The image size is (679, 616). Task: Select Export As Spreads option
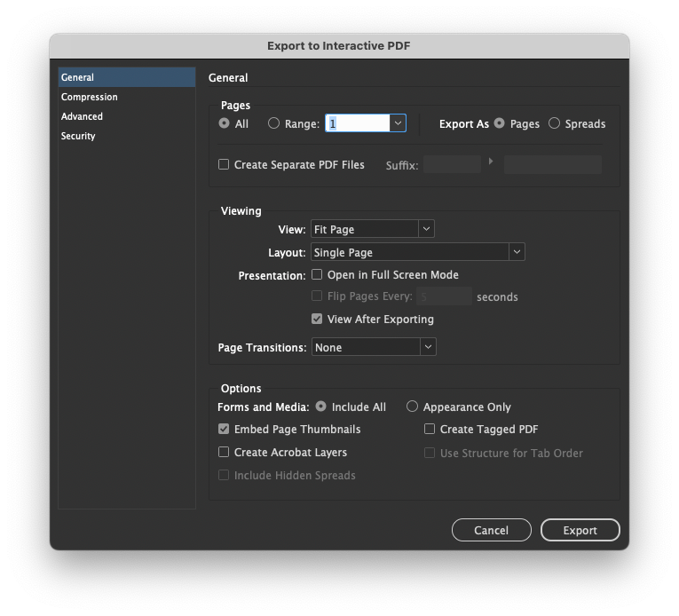click(554, 123)
